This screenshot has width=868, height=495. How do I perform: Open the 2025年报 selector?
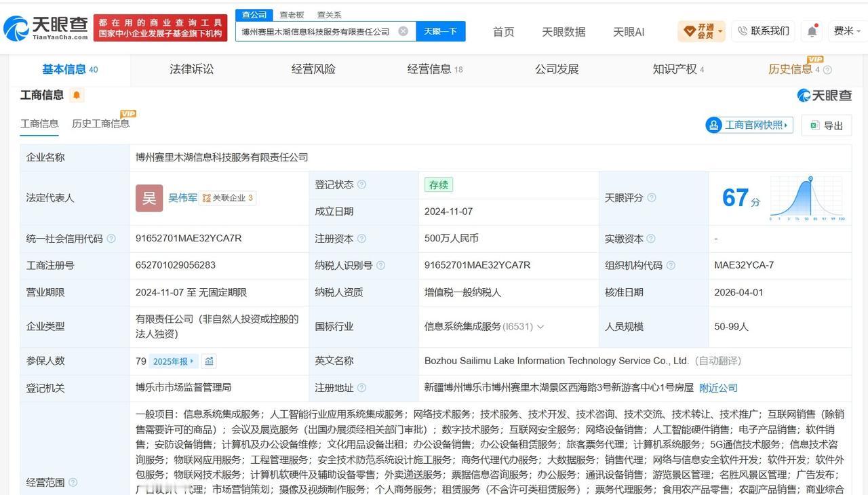coord(174,361)
